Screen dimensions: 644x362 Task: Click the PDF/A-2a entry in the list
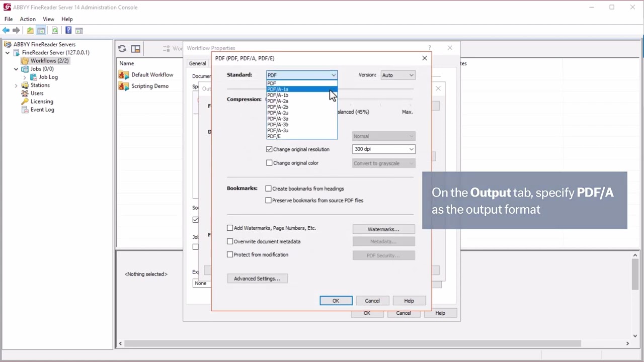(301, 101)
